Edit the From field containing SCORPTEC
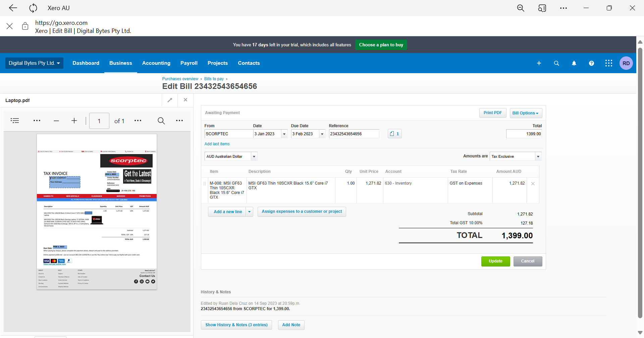Screen dimensions: 644x338 (229, 134)
